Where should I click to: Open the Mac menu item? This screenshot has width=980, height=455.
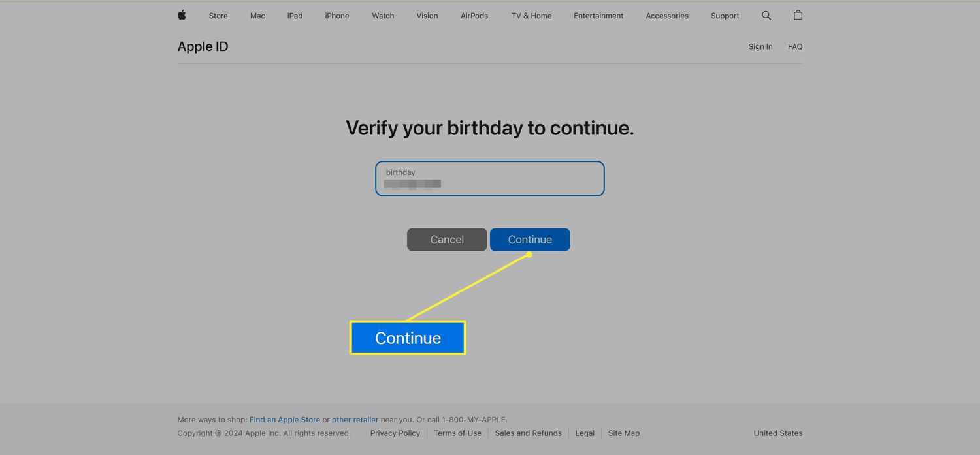257,16
